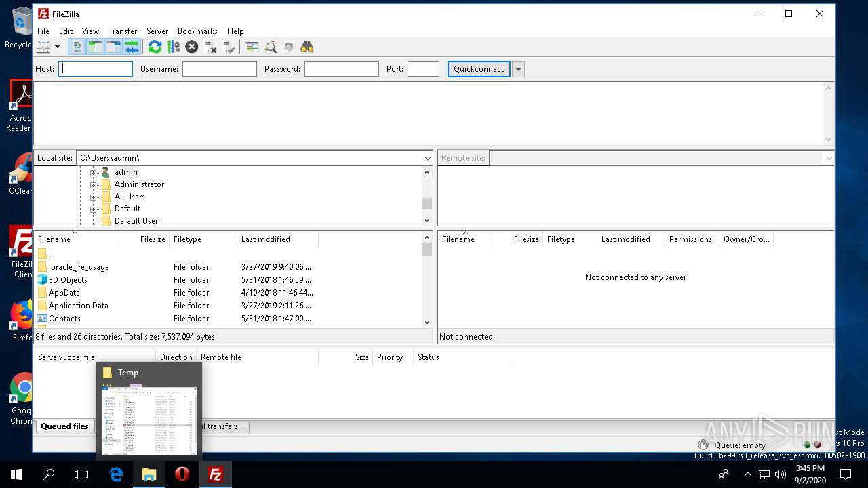
Task: Sort remote list by Owner/Group column
Action: coord(746,239)
